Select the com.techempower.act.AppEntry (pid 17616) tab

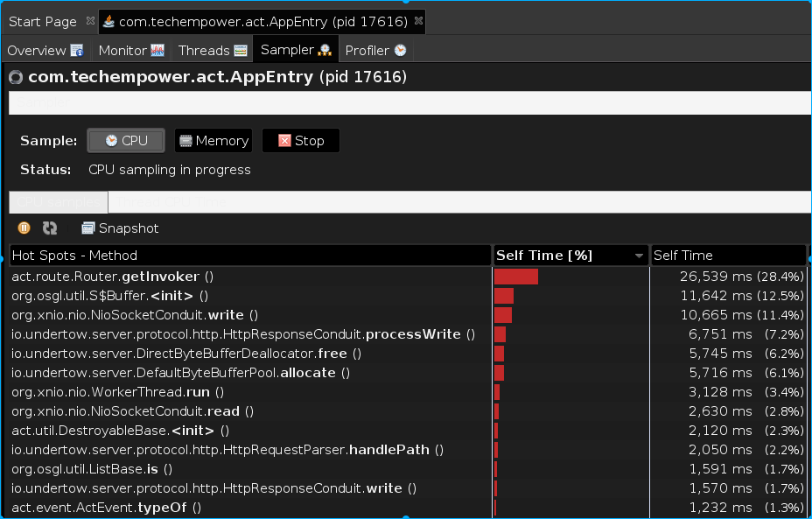(263, 21)
